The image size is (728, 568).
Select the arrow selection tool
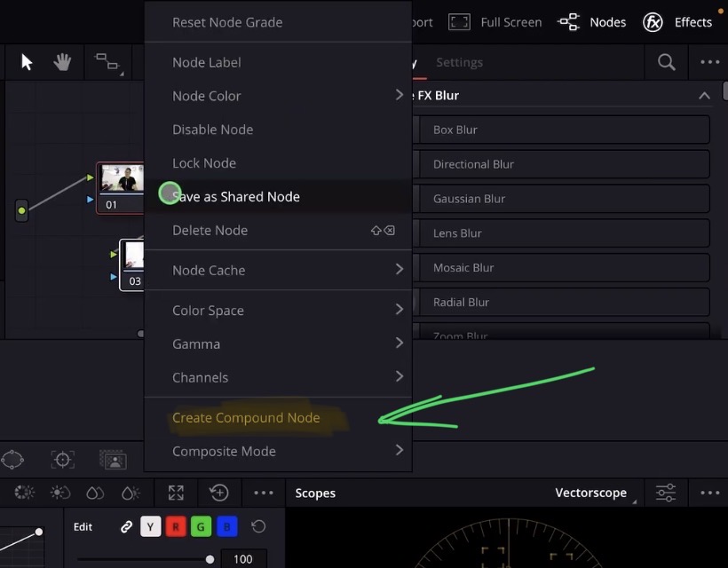(x=26, y=62)
